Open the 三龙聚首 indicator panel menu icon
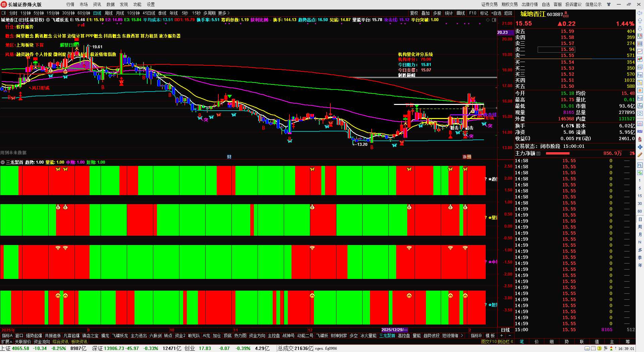Viewport: 644px width, 352px height. (x=3, y=162)
